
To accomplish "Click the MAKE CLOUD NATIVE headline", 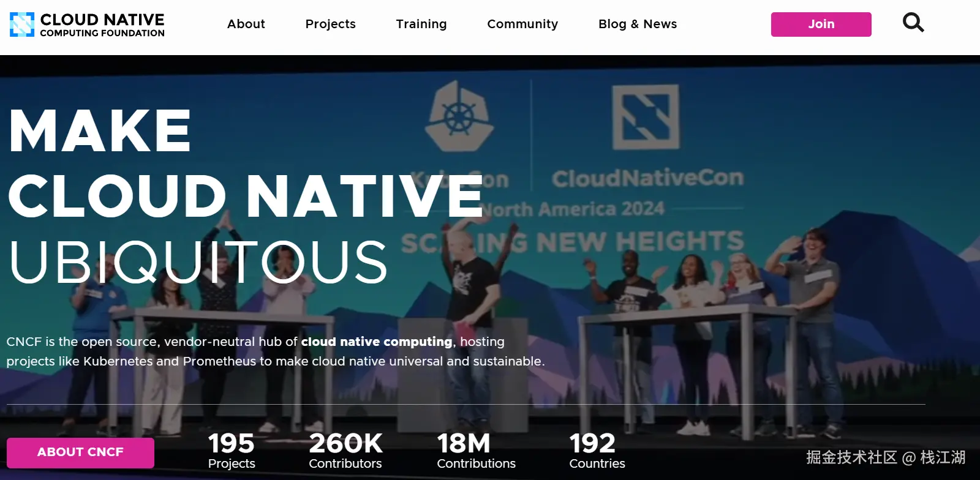I will (245, 163).
